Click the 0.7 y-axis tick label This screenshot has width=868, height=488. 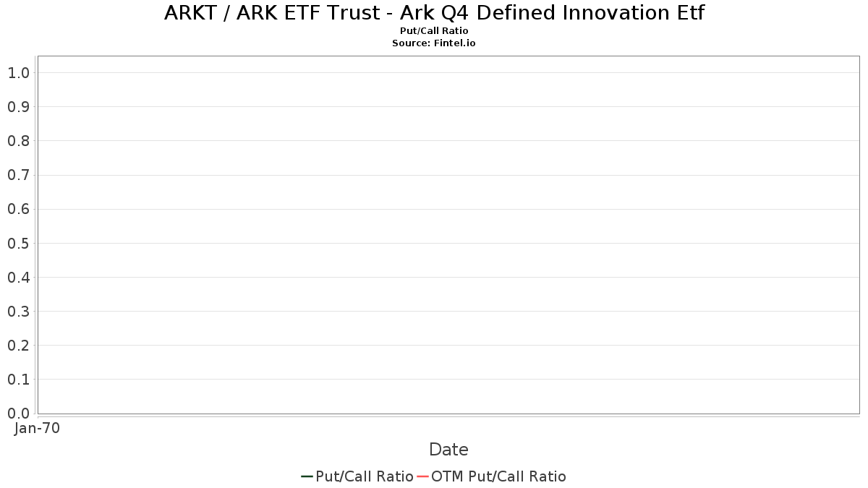[18, 175]
